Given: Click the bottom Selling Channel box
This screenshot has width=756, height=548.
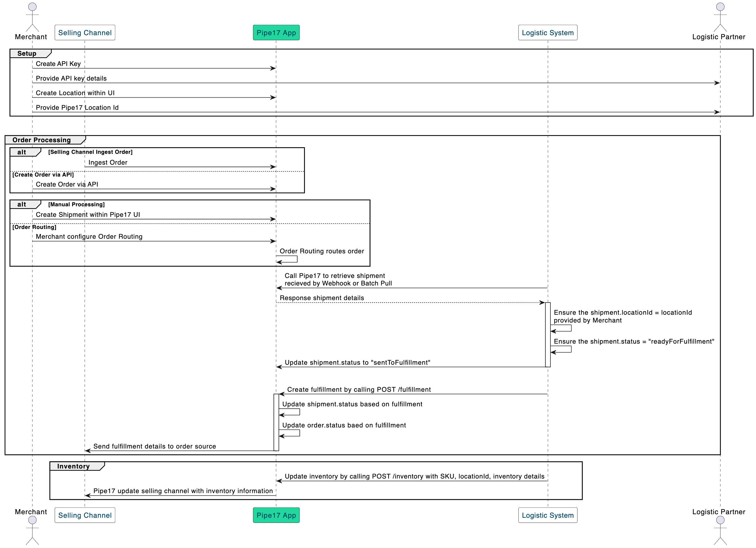Looking at the screenshot, I should click(x=85, y=515).
